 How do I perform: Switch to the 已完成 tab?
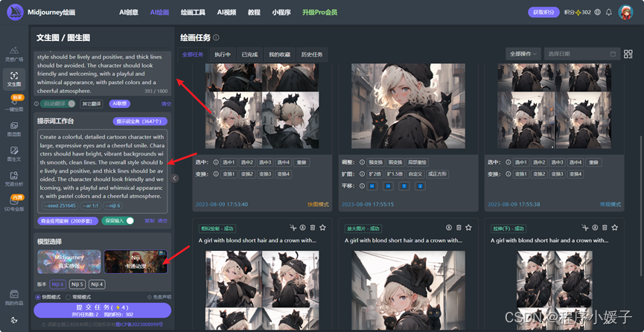tap(249, 54)
